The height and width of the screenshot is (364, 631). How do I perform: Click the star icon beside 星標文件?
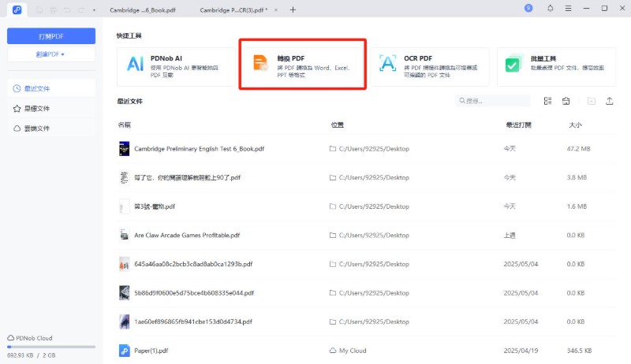(17, 109)
